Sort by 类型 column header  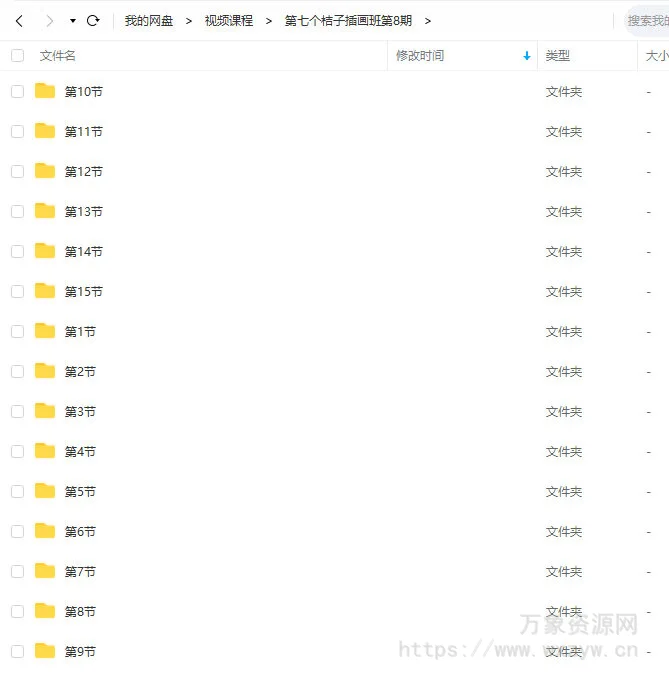coord(558,56)
